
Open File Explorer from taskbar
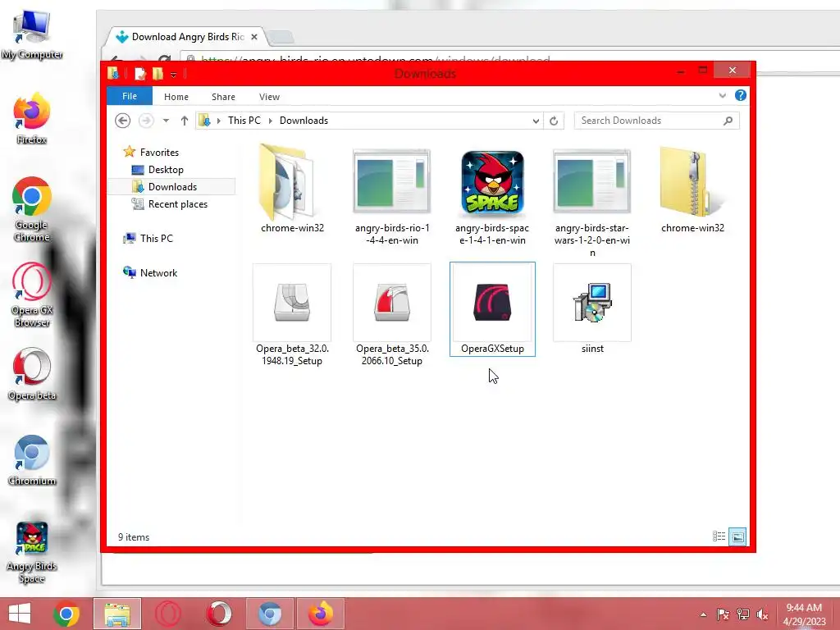(x=117, y=614)
